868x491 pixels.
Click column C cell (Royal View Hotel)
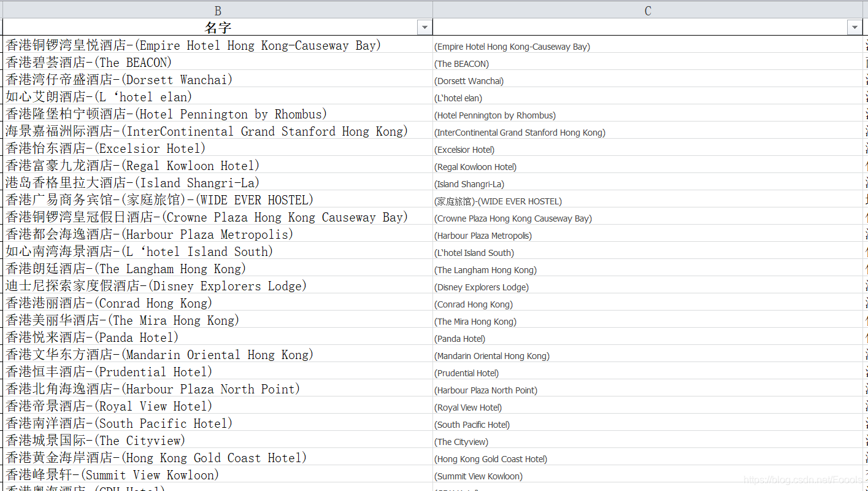point(648,406)
